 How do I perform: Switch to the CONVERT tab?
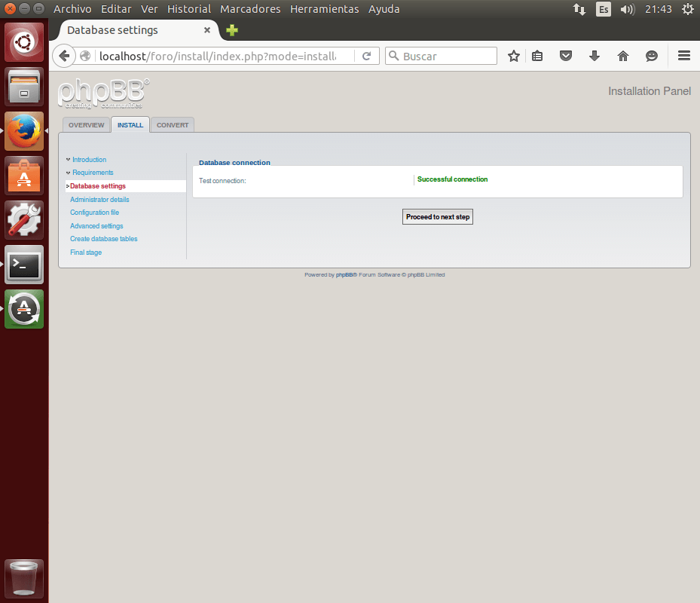click(173, 125)
